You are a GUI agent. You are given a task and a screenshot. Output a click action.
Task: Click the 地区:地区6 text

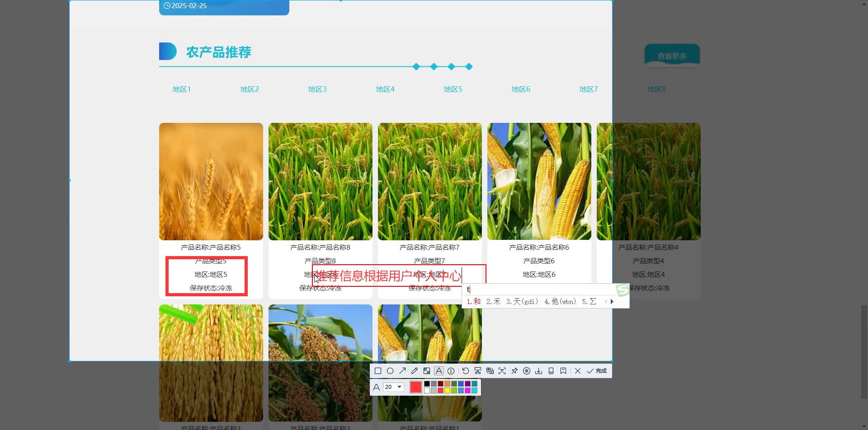point(539,275)
